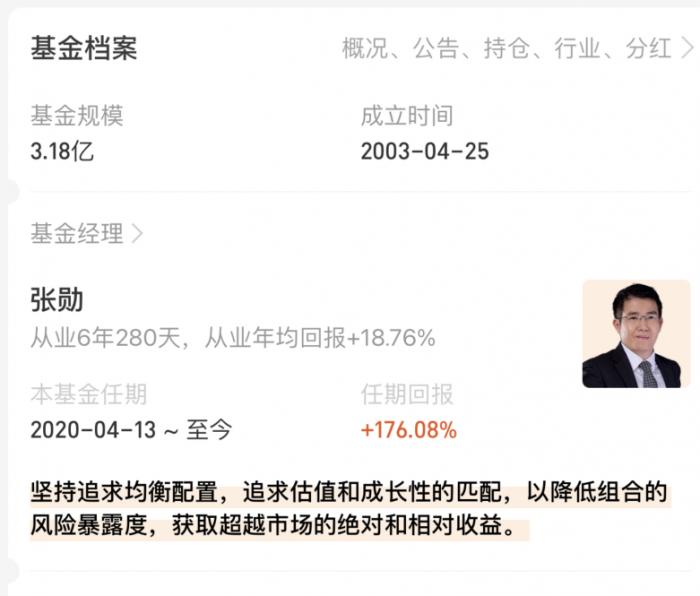700x596 pixels.
Task: Tap the 基金规模 label
Action: pyautogui.click(x=77, y=116)
